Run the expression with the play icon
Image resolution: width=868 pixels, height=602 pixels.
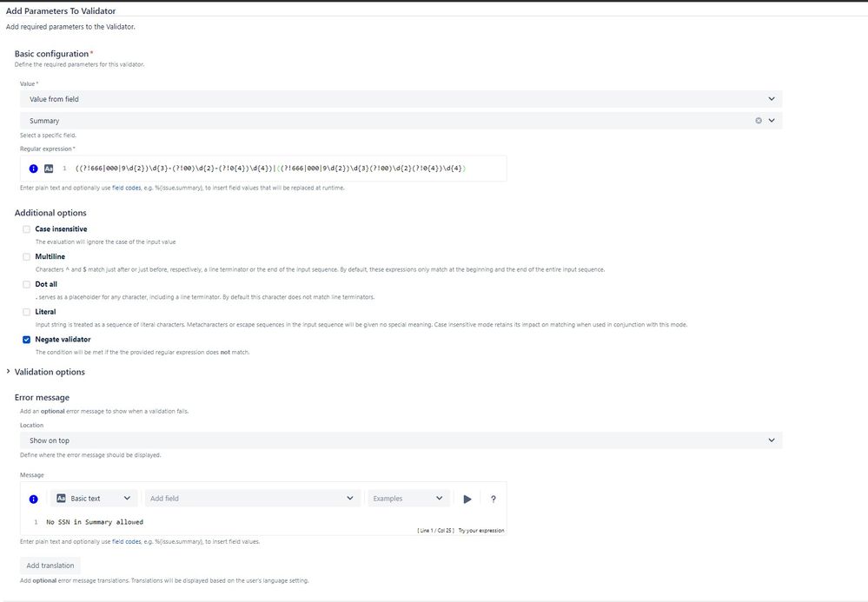(467, 499)
